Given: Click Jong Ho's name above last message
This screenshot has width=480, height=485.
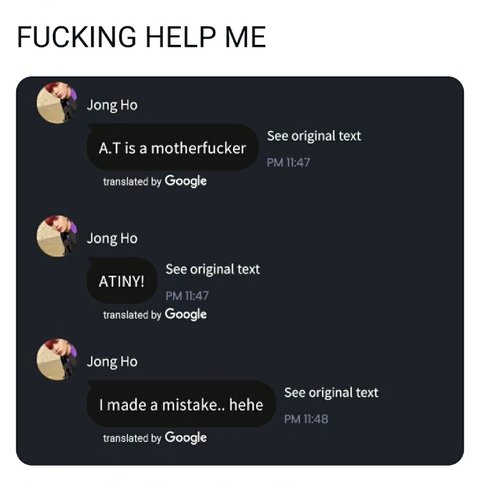Looking at the screenshot, I should 112,362.
